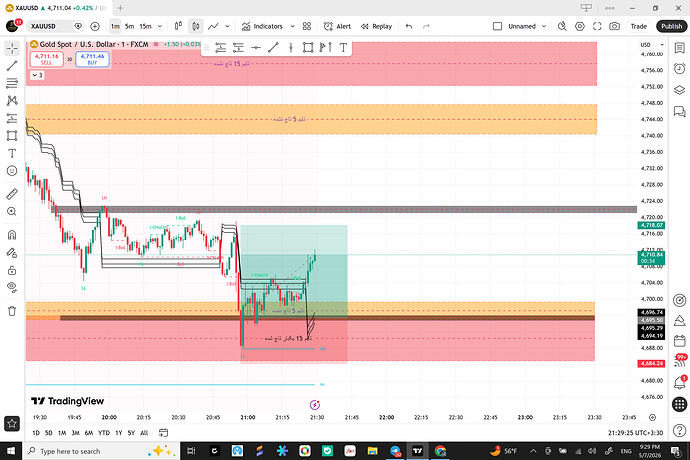Expand the time interval dropdown arrow
The image size is (690, 460).
pos(160,26)
